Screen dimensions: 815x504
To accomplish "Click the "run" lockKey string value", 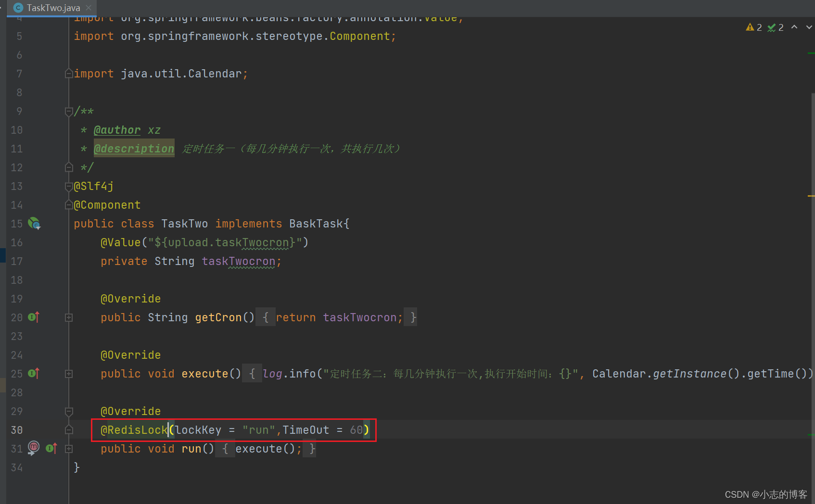I will [x=258, y=430].
